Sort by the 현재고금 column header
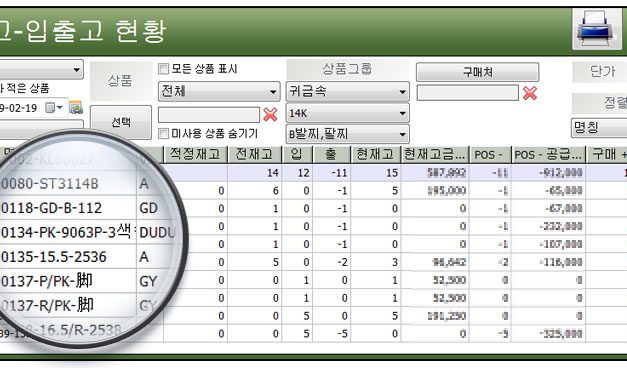This screenshot has height=368, width=627. pos(435,154)
